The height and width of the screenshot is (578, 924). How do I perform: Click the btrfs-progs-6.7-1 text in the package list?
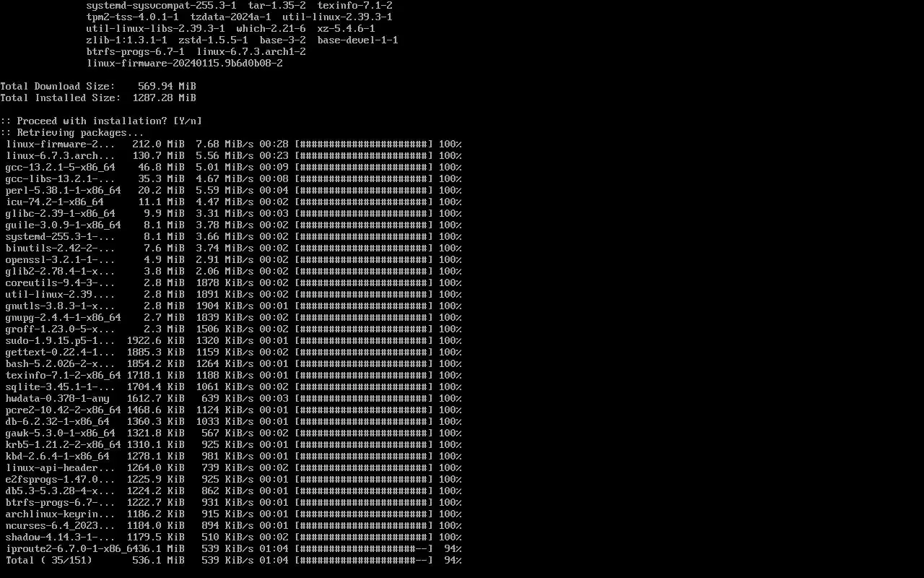136,52
